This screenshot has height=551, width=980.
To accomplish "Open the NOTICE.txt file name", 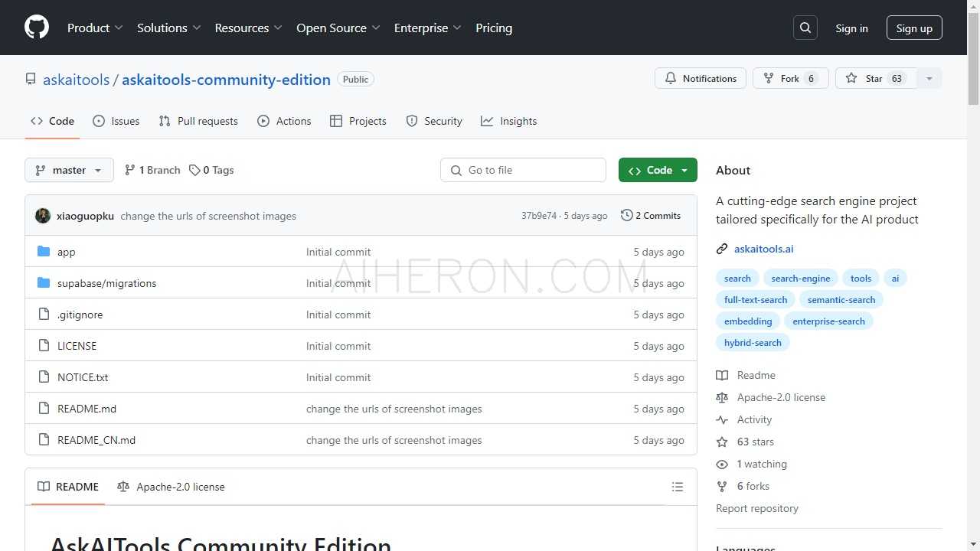I will (x=83, y=377).
